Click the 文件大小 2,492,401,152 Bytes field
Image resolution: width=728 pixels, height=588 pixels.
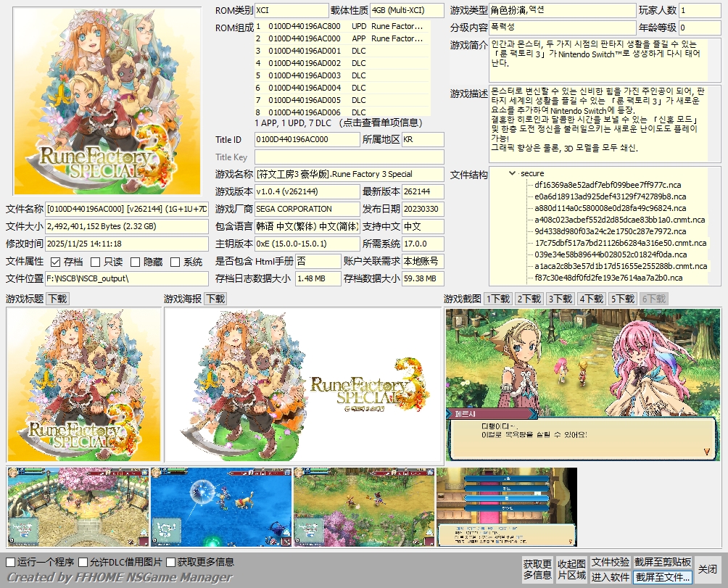(127, 226)
